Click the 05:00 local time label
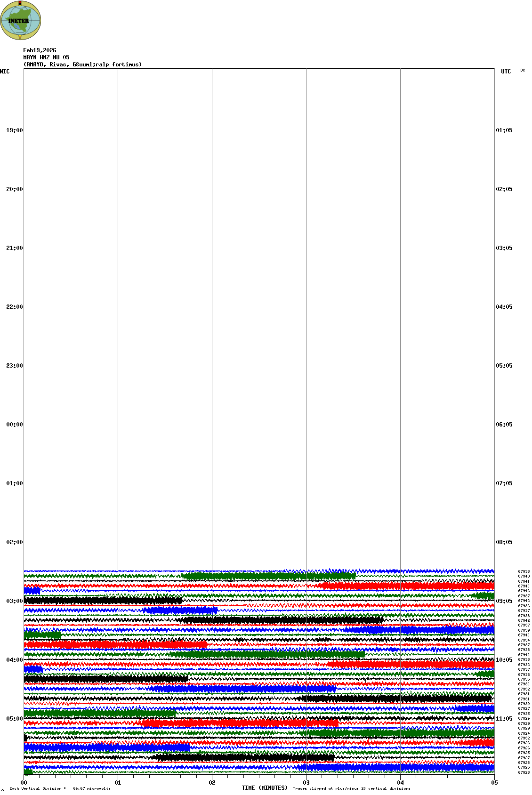Screen dimensions: 532x795 point(14,719)
